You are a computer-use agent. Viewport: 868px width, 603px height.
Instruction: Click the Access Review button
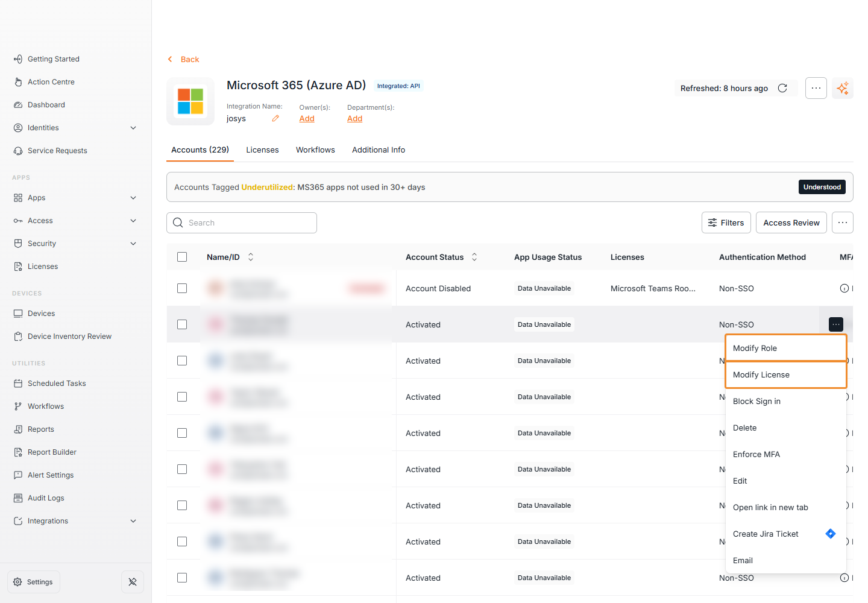[x=791, y=223]
